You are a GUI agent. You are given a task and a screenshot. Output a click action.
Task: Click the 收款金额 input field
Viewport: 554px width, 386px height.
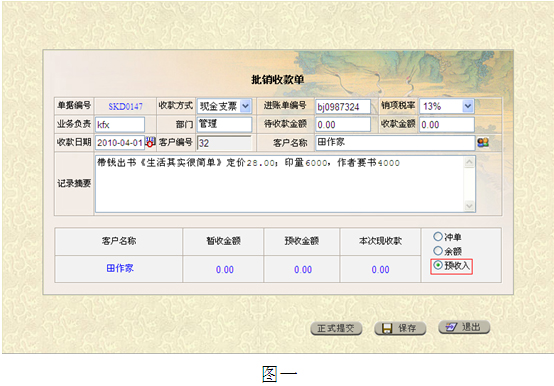447,125
